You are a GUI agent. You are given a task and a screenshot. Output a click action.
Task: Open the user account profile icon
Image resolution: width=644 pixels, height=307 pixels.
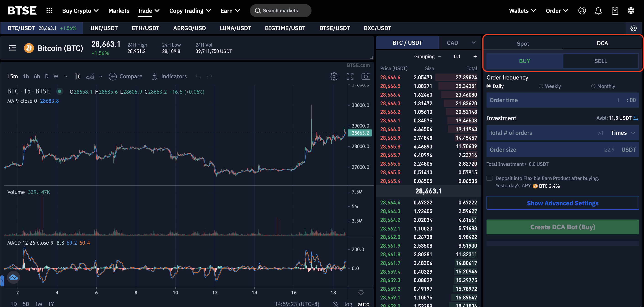click(x=582, y=11)
